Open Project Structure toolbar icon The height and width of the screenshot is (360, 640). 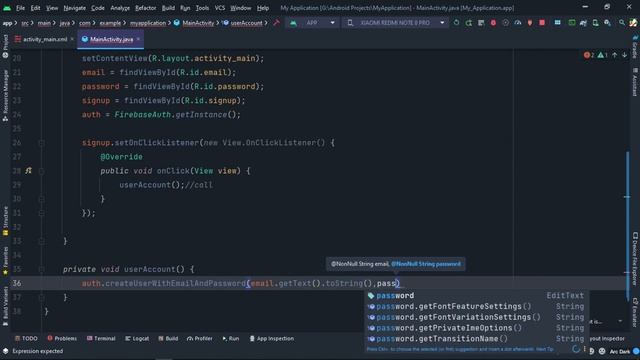point(557,23)
